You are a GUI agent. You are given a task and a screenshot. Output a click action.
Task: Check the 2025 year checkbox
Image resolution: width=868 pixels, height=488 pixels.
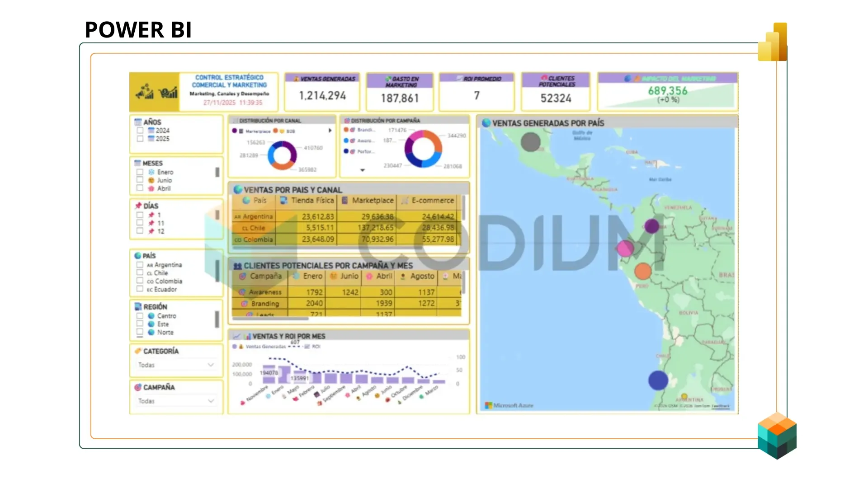coord(140,139)
